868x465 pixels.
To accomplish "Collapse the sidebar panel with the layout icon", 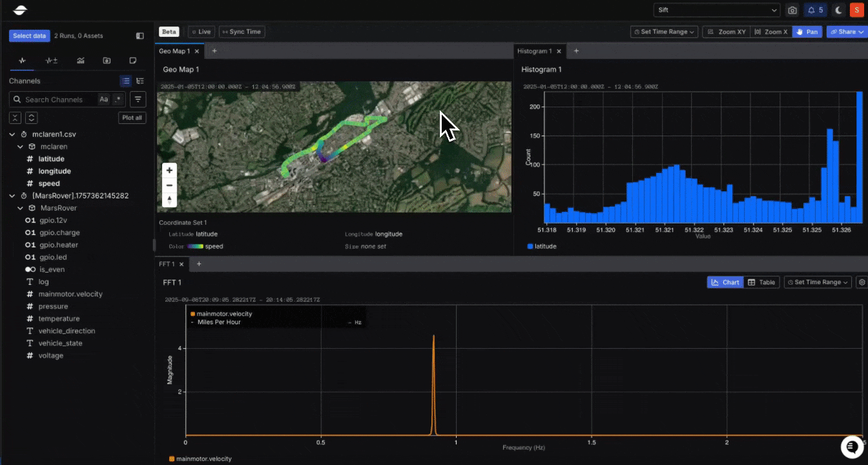I will 140,36.
